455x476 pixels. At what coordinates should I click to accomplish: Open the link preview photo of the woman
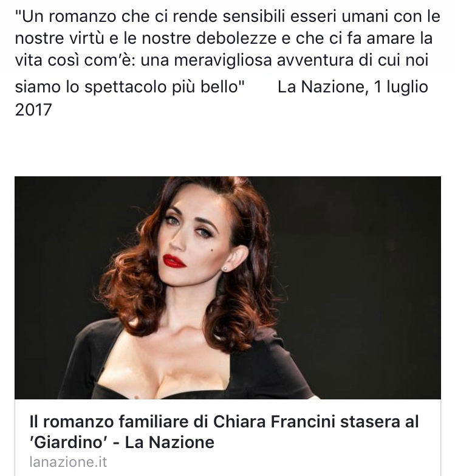227,288
